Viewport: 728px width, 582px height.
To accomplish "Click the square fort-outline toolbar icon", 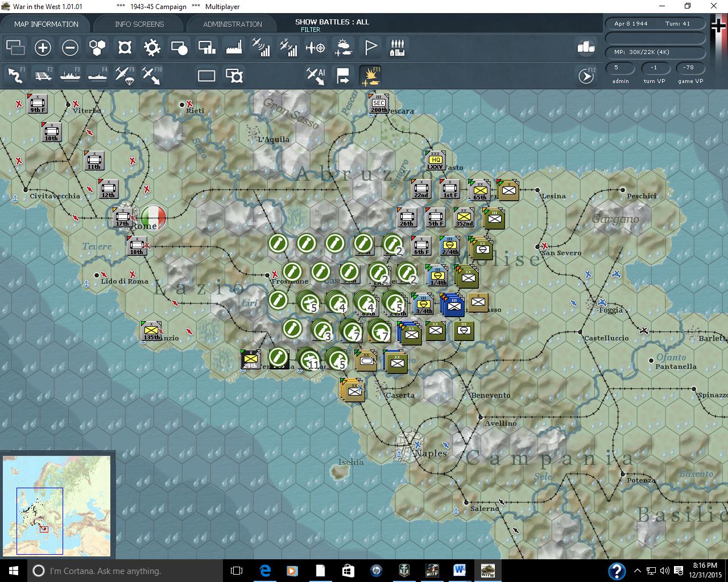I will point(125,48).
